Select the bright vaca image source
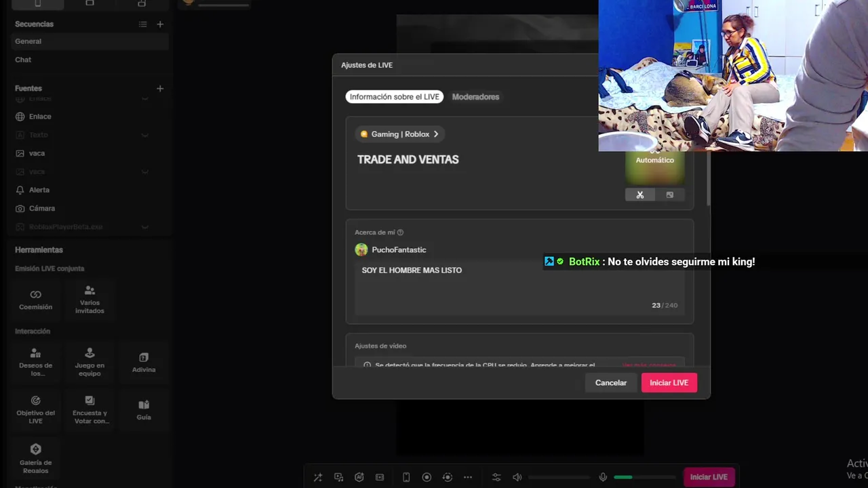 88,153
